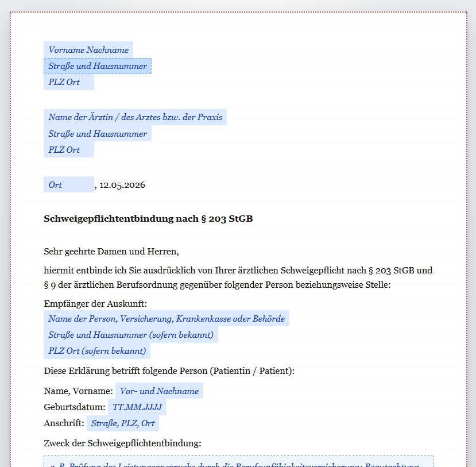Click the sender 'Vorname Nachname' field

pos(88,50)
